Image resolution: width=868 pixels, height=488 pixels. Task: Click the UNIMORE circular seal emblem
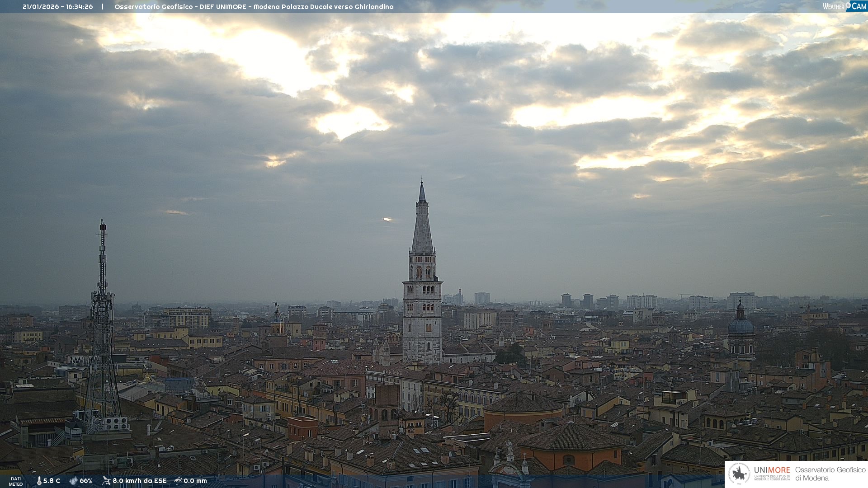(739, 474)
